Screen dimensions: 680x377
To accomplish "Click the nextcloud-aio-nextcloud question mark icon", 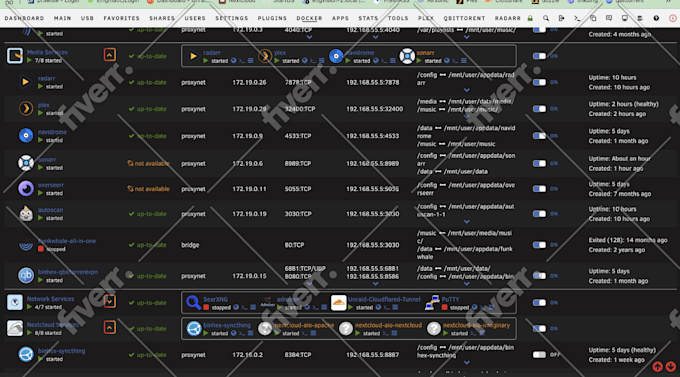I will click(346, 328).
